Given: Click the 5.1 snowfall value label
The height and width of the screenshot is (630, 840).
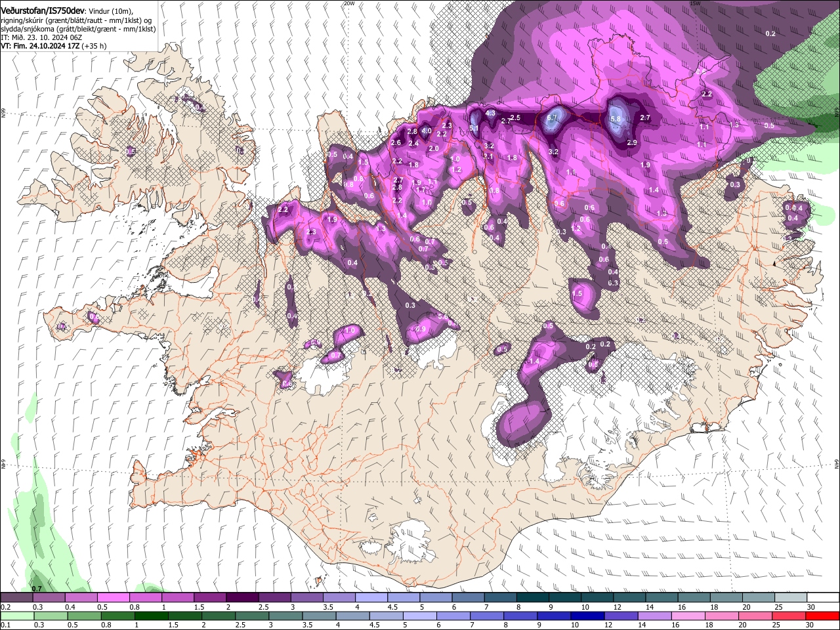Looking at the screenshot, I should point(474,129).
